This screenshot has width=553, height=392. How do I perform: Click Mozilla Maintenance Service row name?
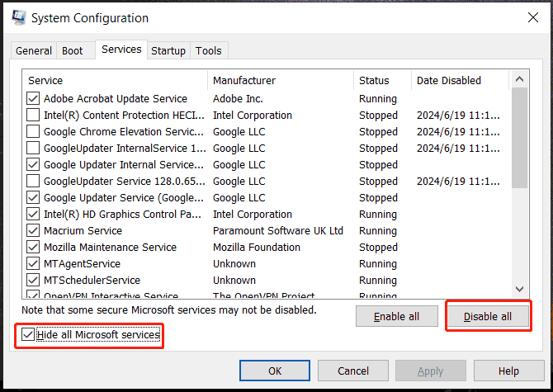(110, 247)
